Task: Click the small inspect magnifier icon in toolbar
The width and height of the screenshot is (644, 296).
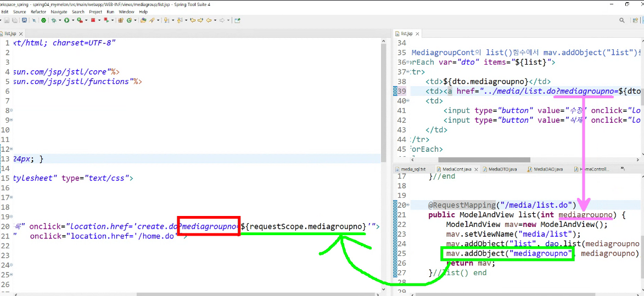Action: (x=34, y=20)
